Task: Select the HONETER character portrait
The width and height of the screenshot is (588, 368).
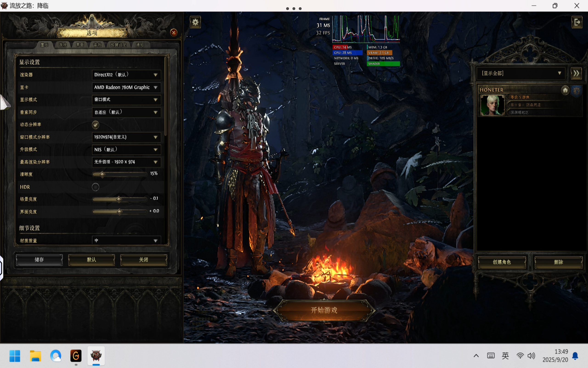Action: [492, 105]
